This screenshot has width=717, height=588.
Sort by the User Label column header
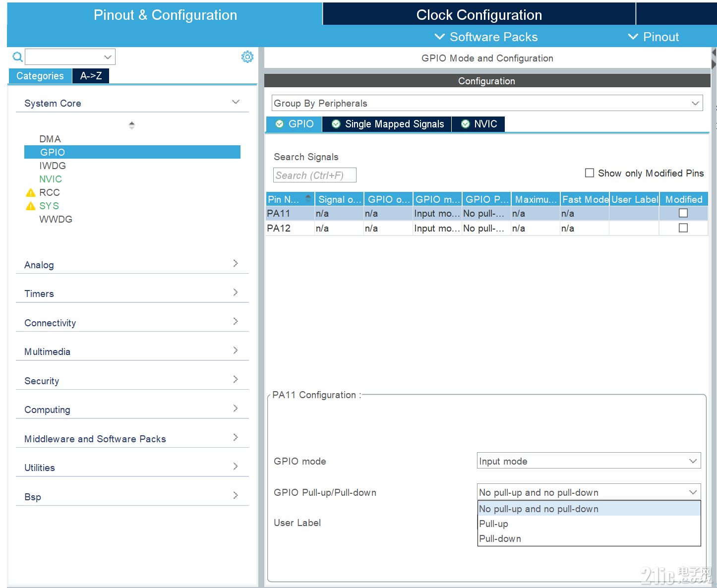[x=635, y=199]
